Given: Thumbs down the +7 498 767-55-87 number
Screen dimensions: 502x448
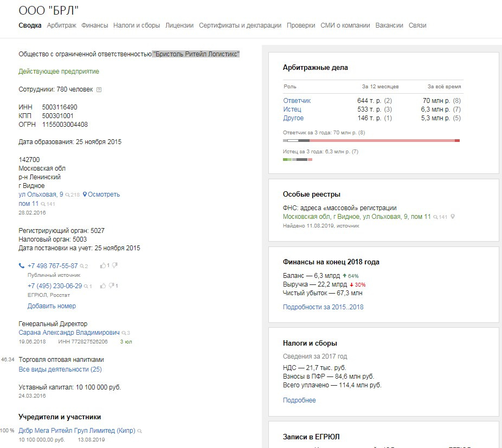Looking at the screenshot, I should click(114, 265).
